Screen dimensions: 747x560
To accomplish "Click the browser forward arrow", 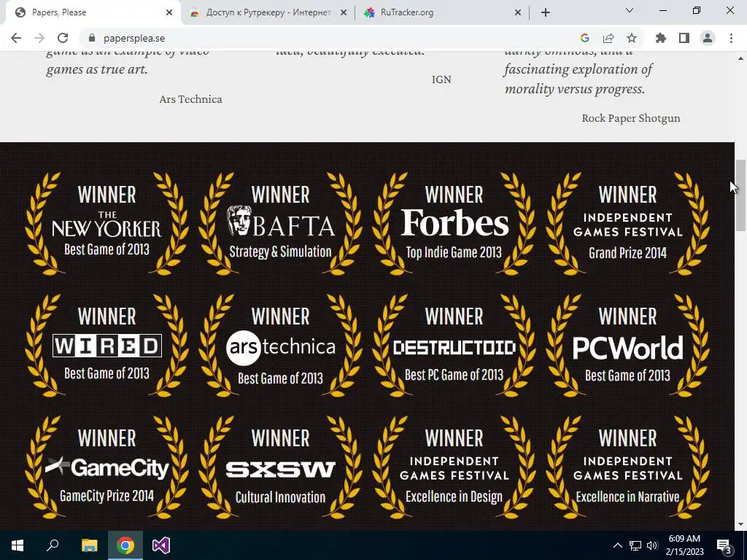I will tap(39, 38).
